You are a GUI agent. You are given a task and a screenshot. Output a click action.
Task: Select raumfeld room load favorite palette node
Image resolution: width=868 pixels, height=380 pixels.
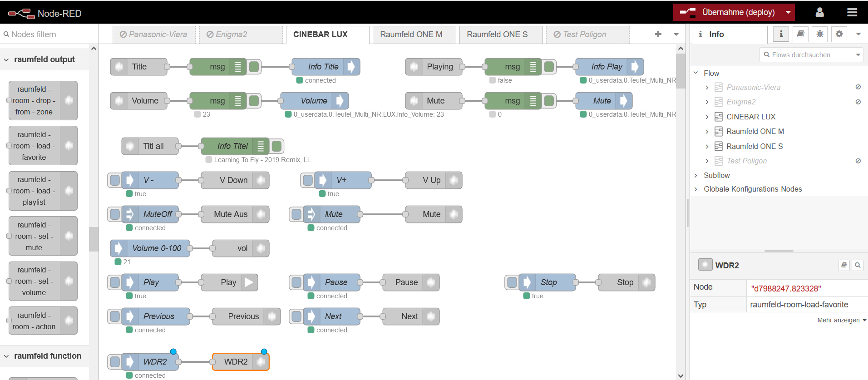[x=43, y=146]
